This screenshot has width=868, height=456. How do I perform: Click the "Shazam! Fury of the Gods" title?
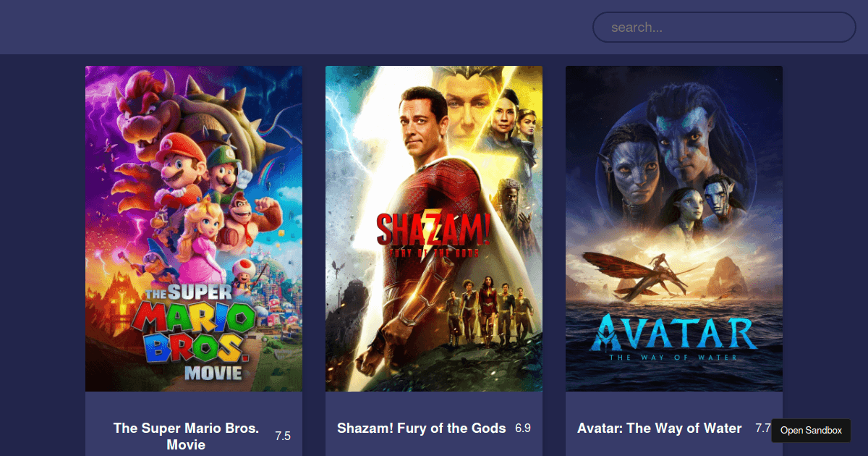(422, 428)
